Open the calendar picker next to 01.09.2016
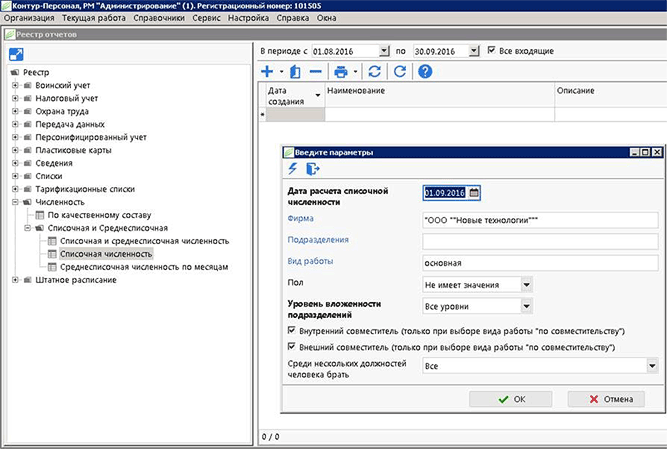The image size is (667, 449). (474, 193)
